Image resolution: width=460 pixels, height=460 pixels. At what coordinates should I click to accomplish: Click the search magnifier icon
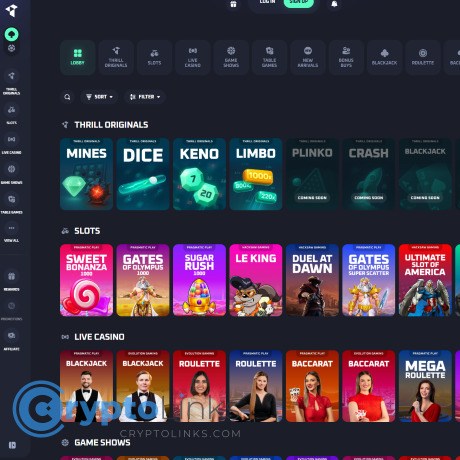tap(67, 97)
